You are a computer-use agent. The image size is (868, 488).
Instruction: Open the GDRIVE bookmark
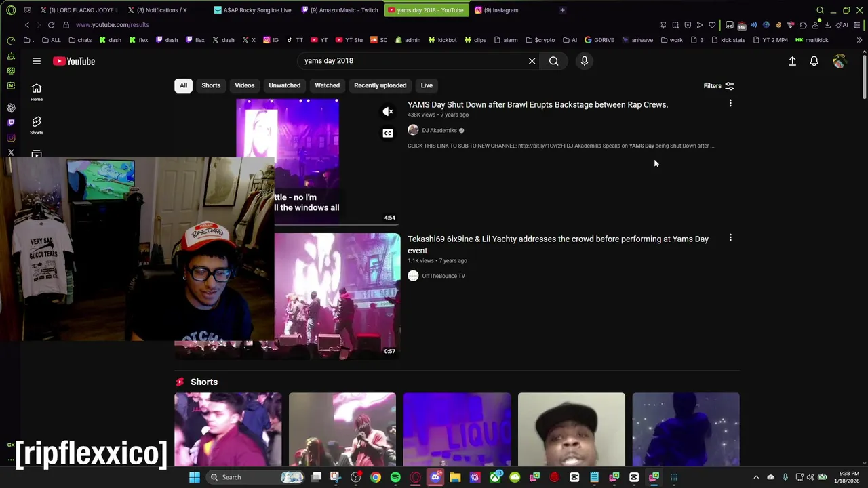coord(599,40)
